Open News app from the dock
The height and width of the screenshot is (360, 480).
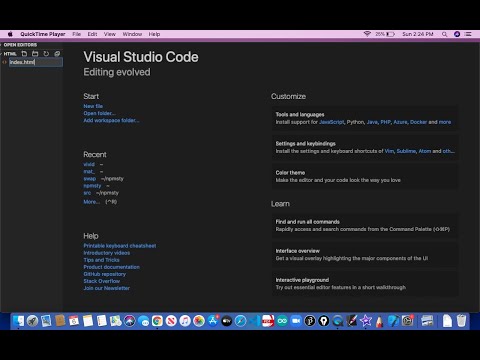click(171, 321)
